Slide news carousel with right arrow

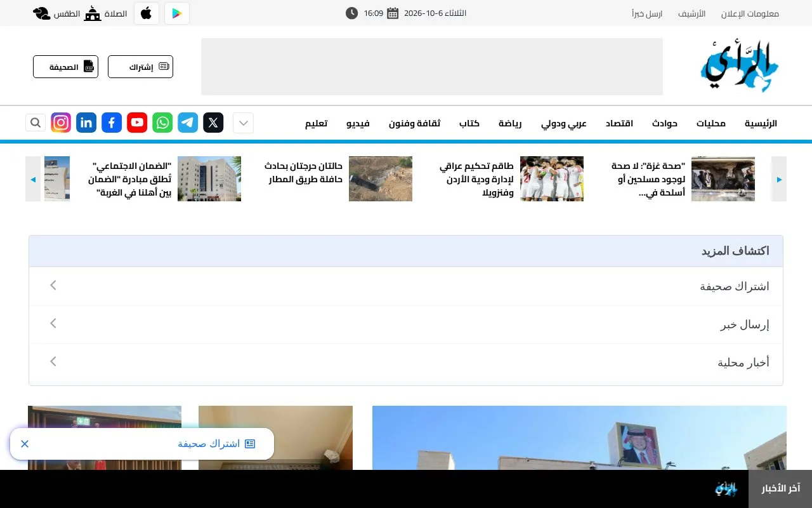pyautogui.click(x=779, y=179)
